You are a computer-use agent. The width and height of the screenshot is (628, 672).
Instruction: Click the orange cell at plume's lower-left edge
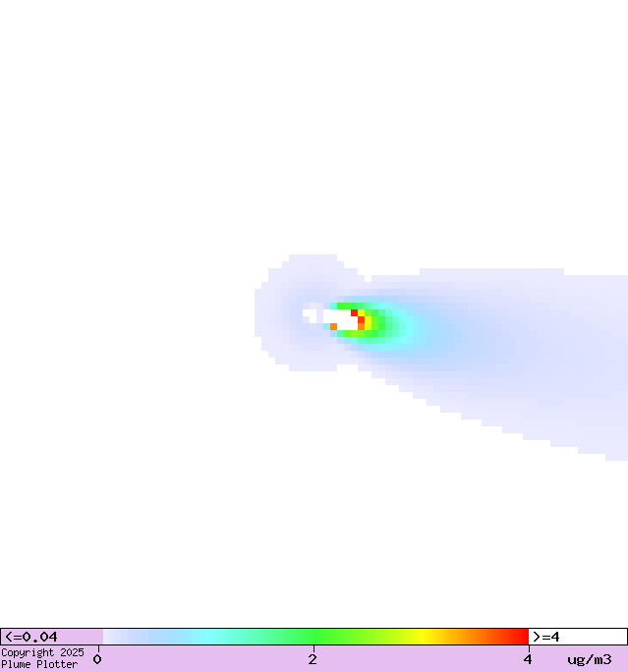coord(333,326)
